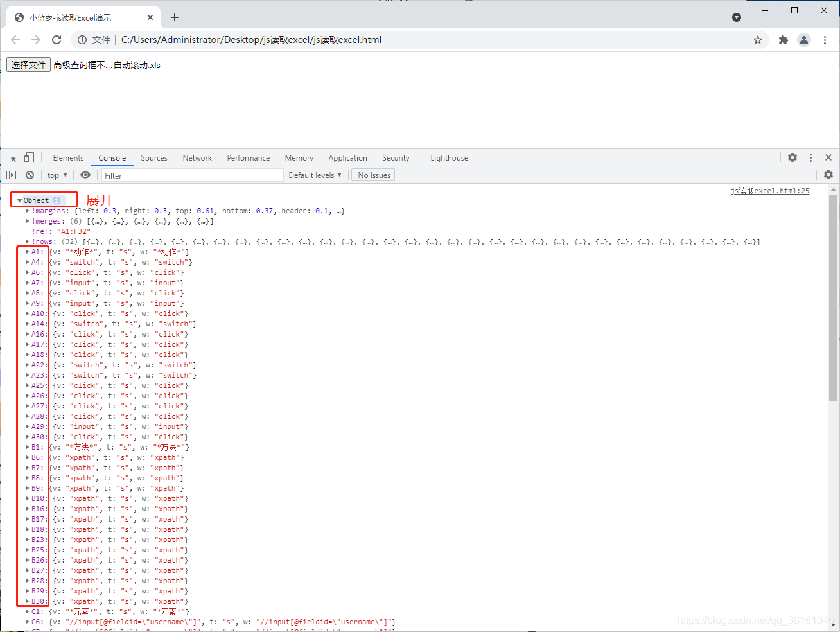Expand the A14 switch entry
The image size is (840, 632).
(x=28, y=324)
